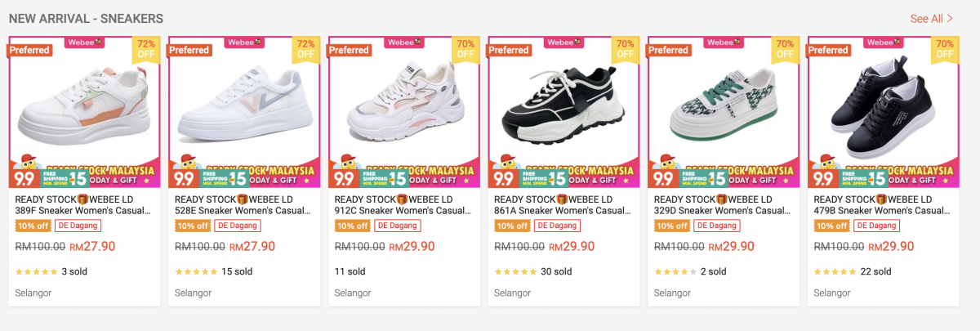The image size is (980, 331).
Task: Open the green checkered 329D sneaker image
Action: pos(724,106)
